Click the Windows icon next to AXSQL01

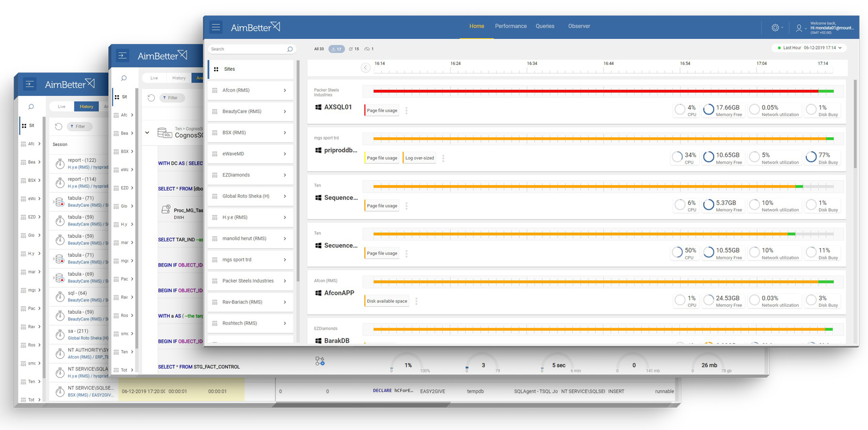318,107
